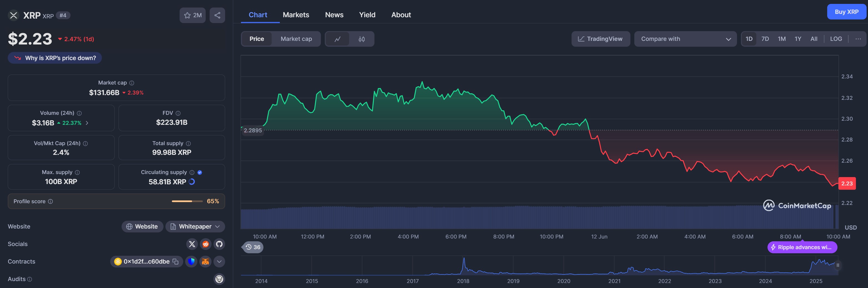Click the $223.91B FDV value

click(172, 123)
